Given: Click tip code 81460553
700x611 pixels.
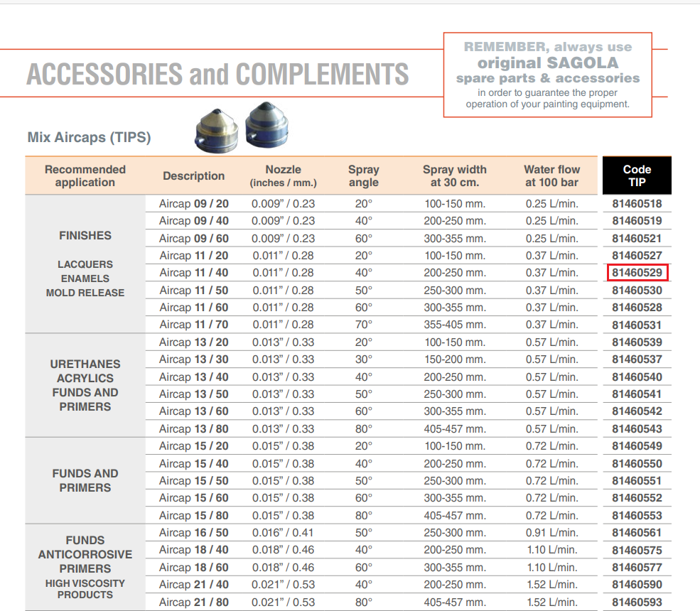Looking at the screenshot, I should pos(637,516).
